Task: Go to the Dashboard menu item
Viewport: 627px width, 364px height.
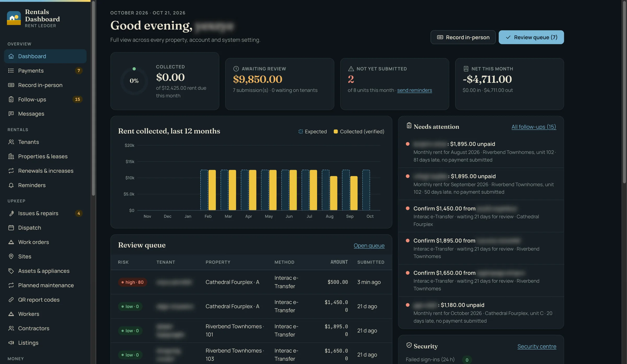Action: 45,56
